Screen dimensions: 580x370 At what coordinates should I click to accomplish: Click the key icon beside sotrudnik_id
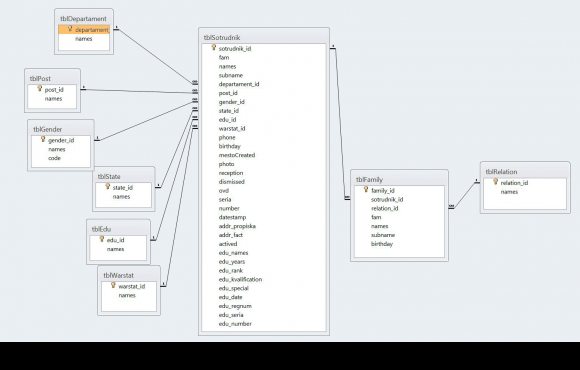tap(213, 47)
